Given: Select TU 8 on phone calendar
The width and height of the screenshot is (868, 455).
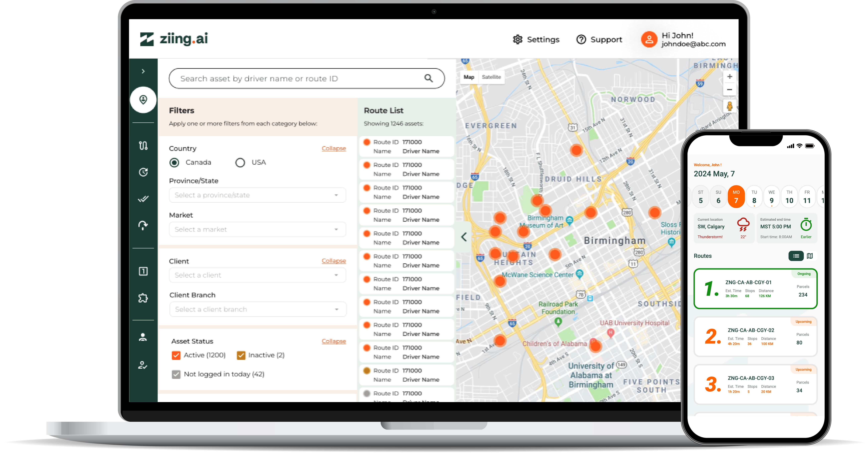Looking at the screenshot, I should [754, 197].
